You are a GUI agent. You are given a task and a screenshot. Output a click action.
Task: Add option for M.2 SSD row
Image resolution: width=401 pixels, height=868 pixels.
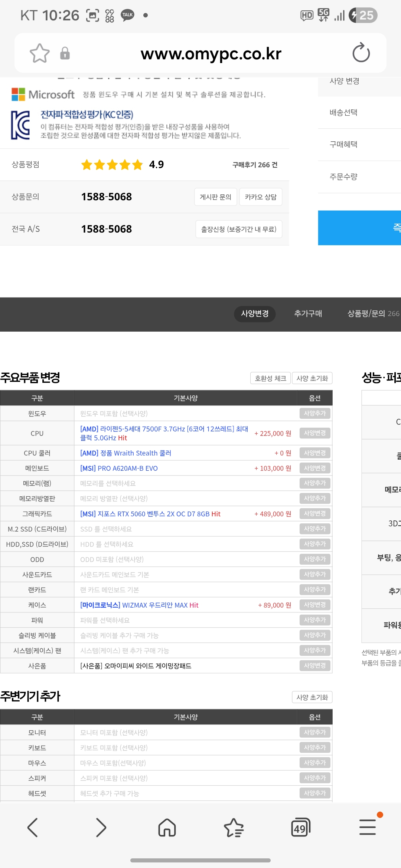(x=315, y=529)
